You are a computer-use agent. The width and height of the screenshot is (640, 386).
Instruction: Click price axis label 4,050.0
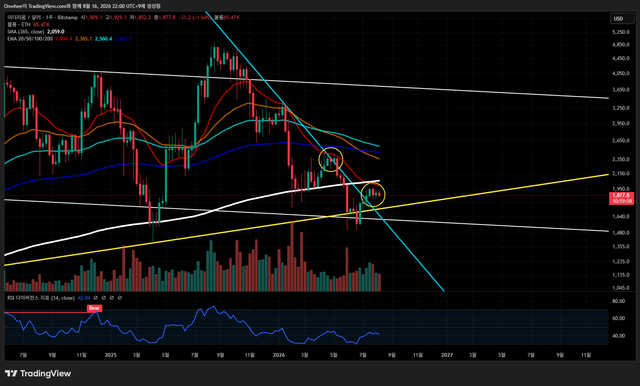click(621, 73)
